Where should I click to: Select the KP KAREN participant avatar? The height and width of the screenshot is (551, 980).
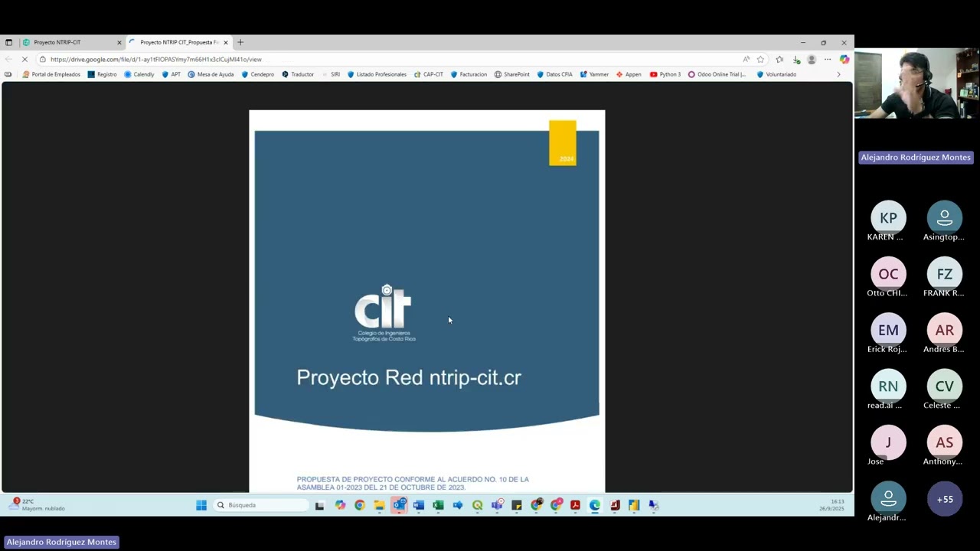coord(888,218)
